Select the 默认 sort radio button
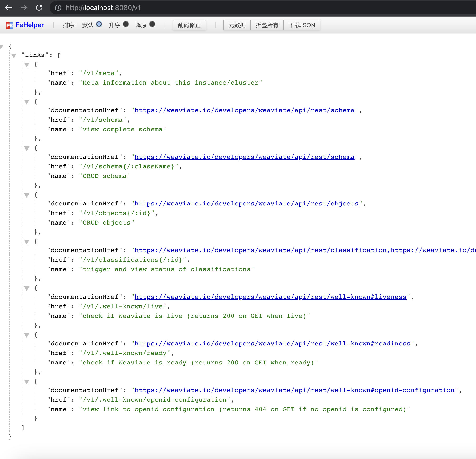 point(99,24)
